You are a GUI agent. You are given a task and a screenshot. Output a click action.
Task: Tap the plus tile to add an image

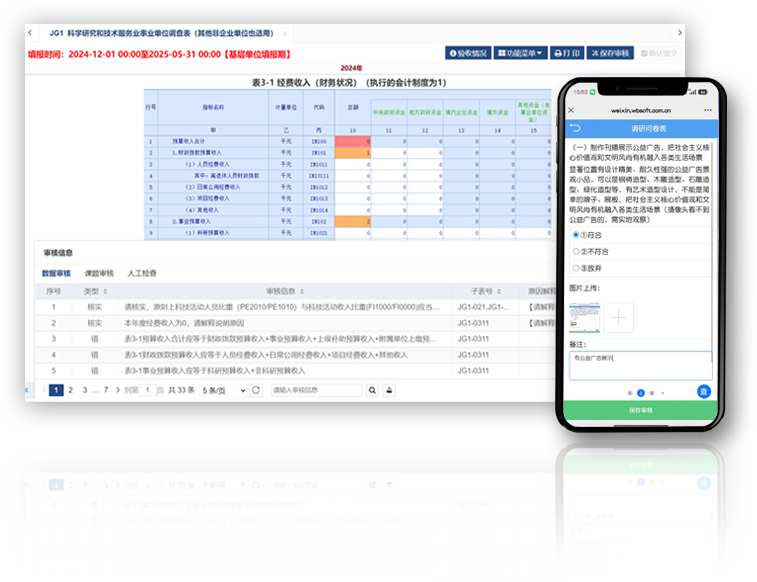620,319
